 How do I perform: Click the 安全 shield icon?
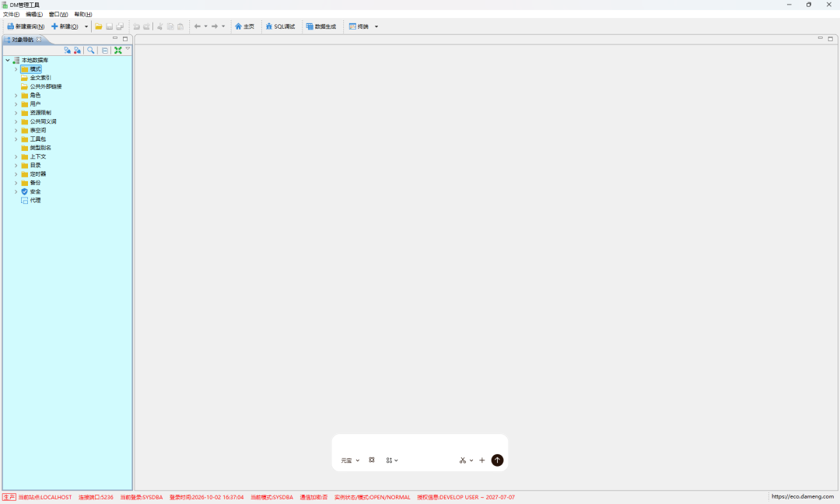(x=24, y=192)
